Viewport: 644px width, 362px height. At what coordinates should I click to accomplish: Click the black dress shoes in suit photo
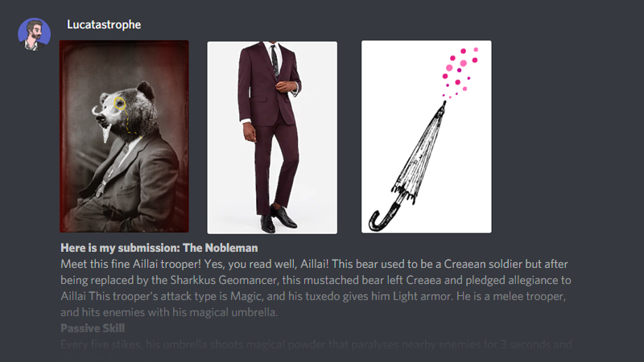click(x=278, y=219)
